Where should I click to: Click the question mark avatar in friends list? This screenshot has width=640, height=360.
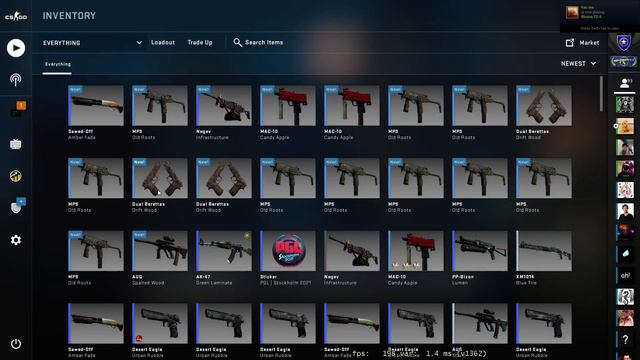tap(625, 339)
